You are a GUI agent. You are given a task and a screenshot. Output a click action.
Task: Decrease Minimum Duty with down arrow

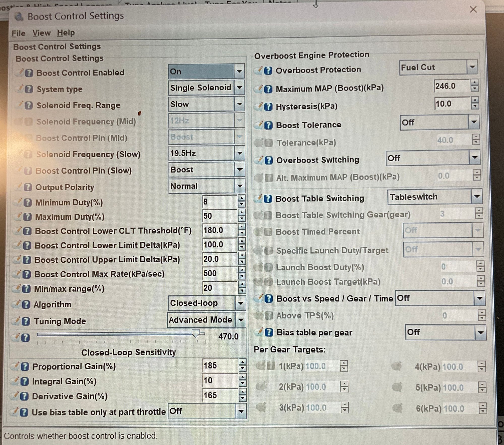coord(242,204)
